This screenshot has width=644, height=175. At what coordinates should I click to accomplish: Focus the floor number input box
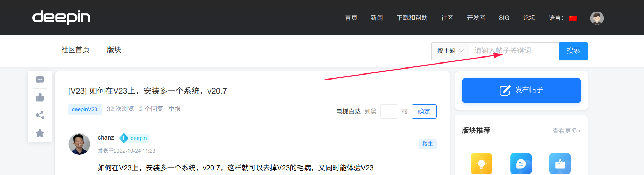(x=389, y=111)
